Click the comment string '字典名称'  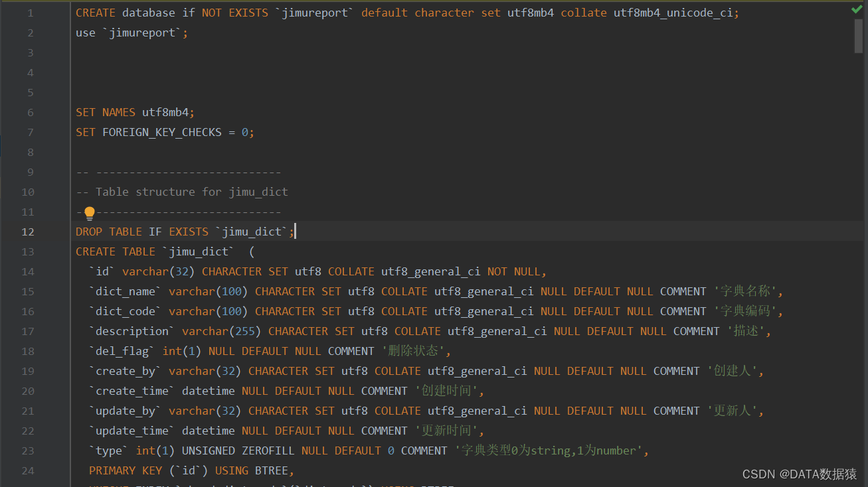coord(746,291)
